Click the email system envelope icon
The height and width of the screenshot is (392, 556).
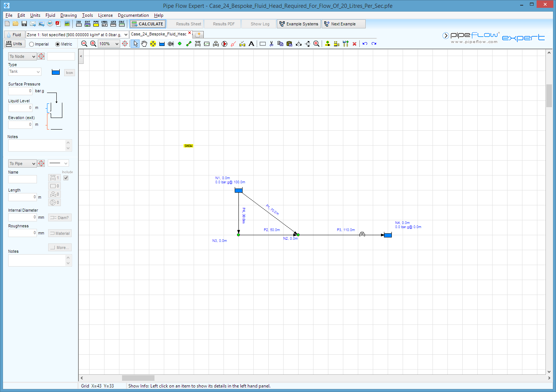(x=33, y=24)
